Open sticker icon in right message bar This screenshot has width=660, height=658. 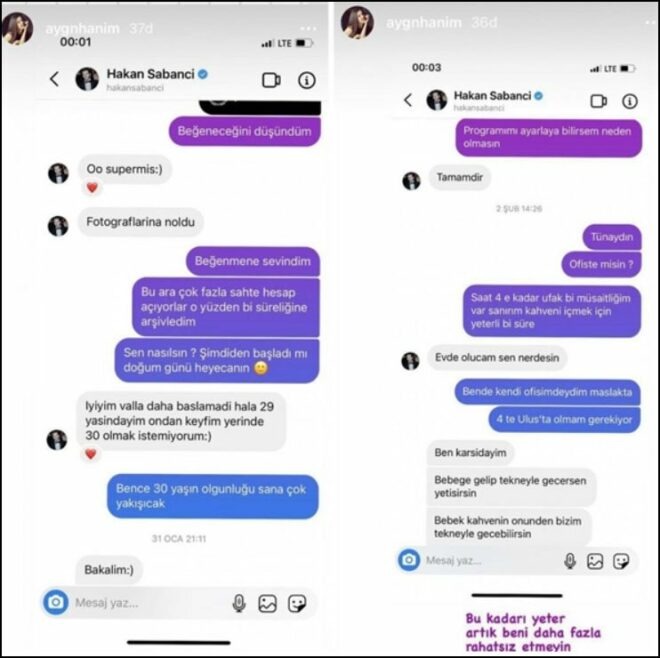coord(621,561)
